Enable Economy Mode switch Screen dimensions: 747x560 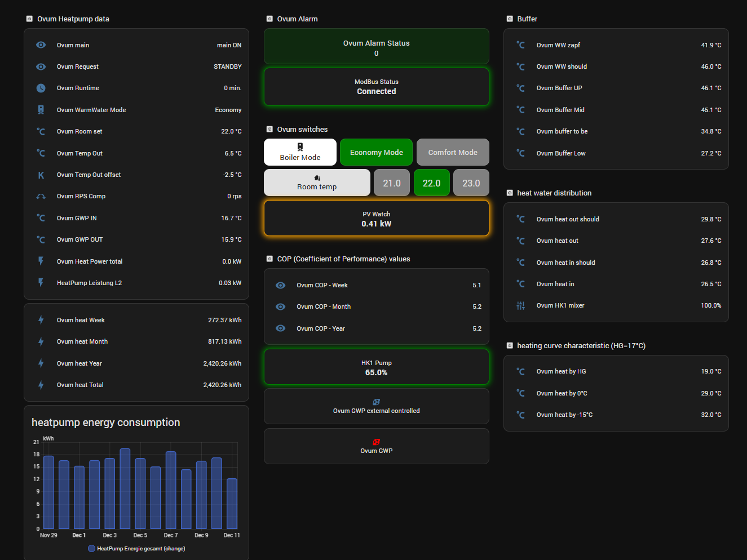(376, 152)
